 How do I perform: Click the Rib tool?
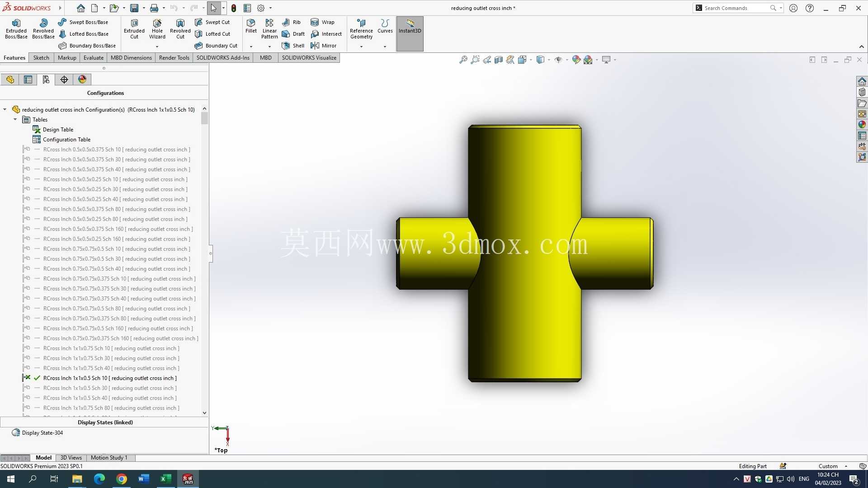[x=291, y=22]
